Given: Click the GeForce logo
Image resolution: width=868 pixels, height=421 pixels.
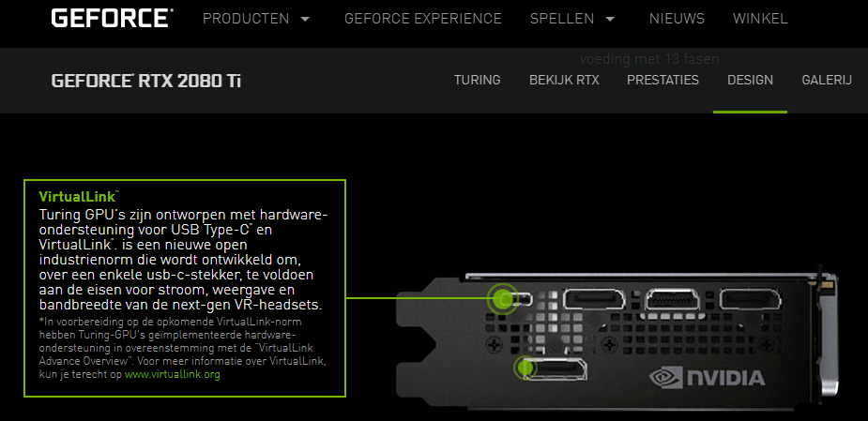Looking at the screenshot, I should point(113,18).
